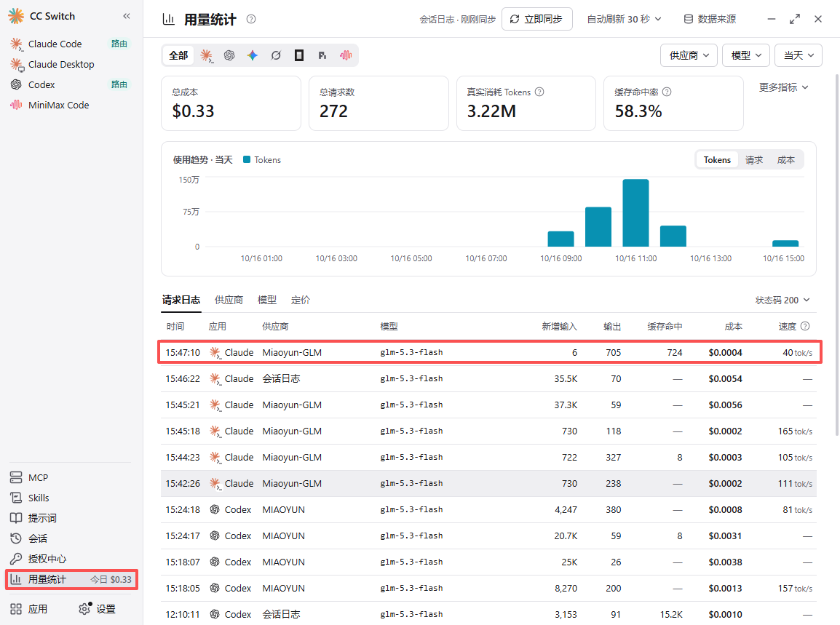Click the 总成本 $0.33 card

pos(231,103)
